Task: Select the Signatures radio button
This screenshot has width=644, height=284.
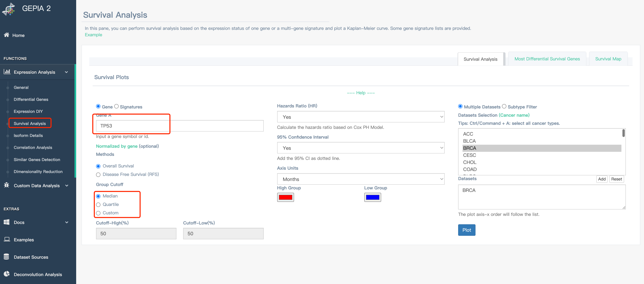Action: point(116,107)
